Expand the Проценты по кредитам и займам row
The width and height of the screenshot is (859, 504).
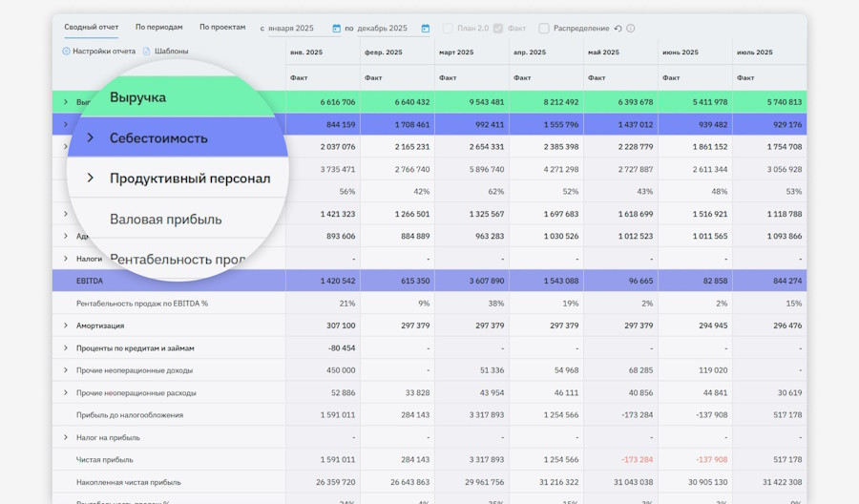pyautogui.click(x=66, y=348)
